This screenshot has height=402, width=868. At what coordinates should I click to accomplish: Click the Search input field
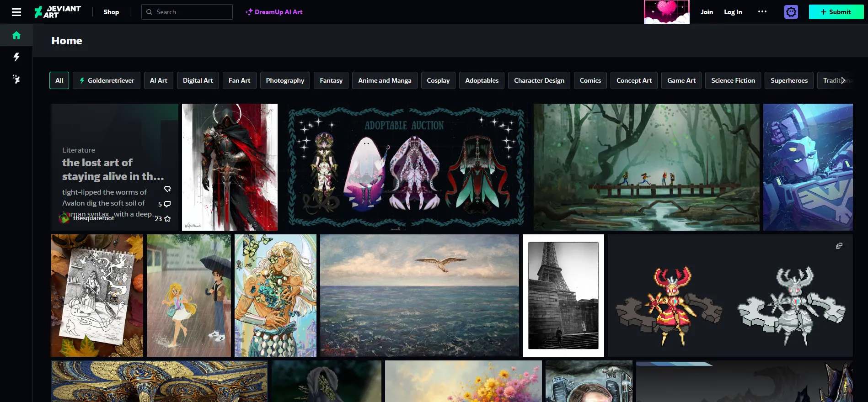(187, 12)
